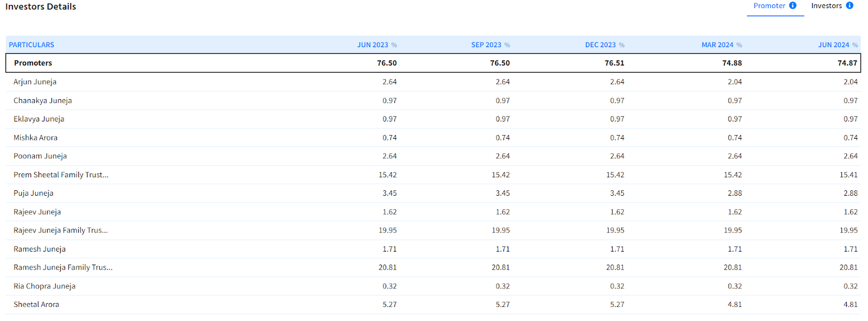
Task: Click Mishka Arora SEP 2023 value 0.74
Action: click(x=503, y=138)
